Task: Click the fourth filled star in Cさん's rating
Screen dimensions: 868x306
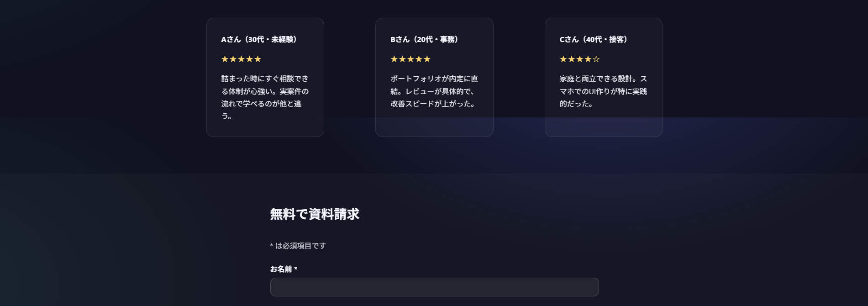Action: tap(588, 59)
